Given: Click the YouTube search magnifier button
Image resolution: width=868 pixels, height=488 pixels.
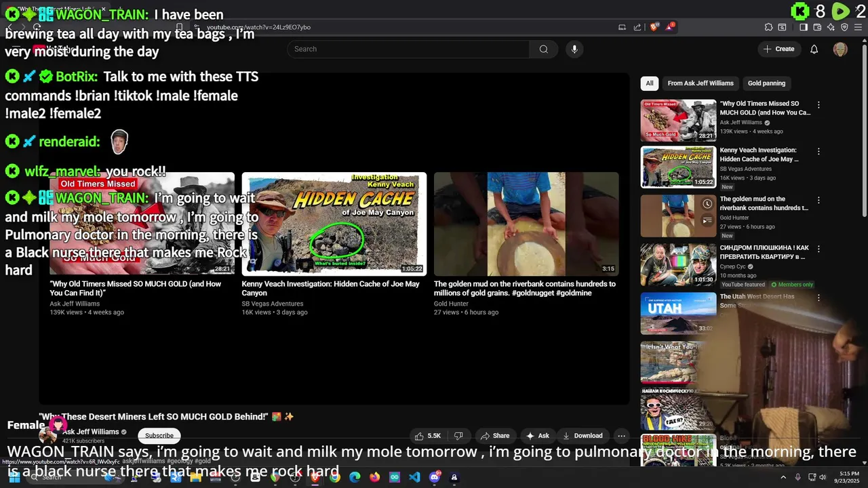Looking at the screenshot, I should pyautogui.click(x=543, y=49).
